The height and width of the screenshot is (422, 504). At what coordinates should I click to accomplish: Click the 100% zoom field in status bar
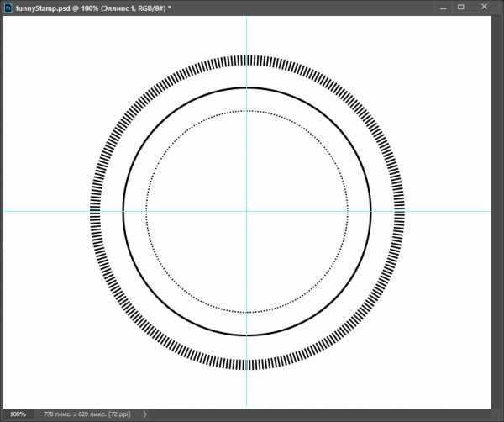(18, 414)
